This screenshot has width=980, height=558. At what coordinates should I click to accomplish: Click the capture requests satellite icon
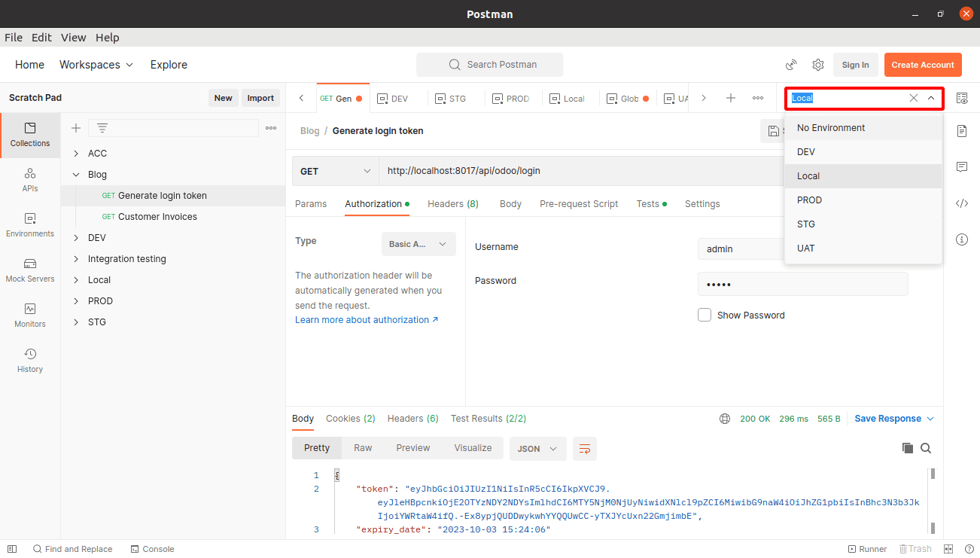791,65
